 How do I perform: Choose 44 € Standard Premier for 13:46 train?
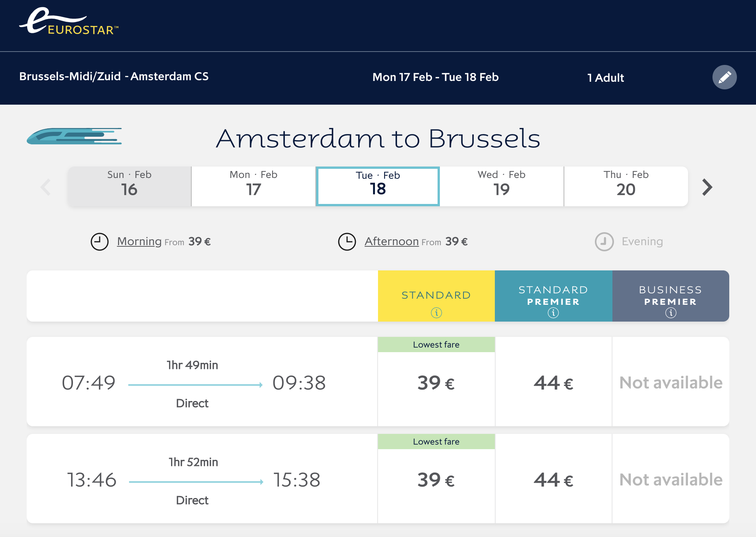[x=553, y=480]
